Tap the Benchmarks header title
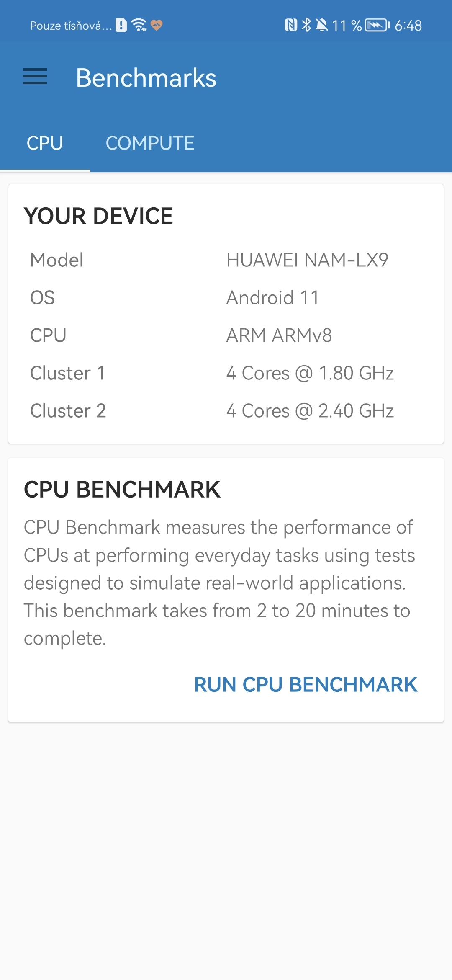This screenshot has height=980, width=452. point(146,78)
